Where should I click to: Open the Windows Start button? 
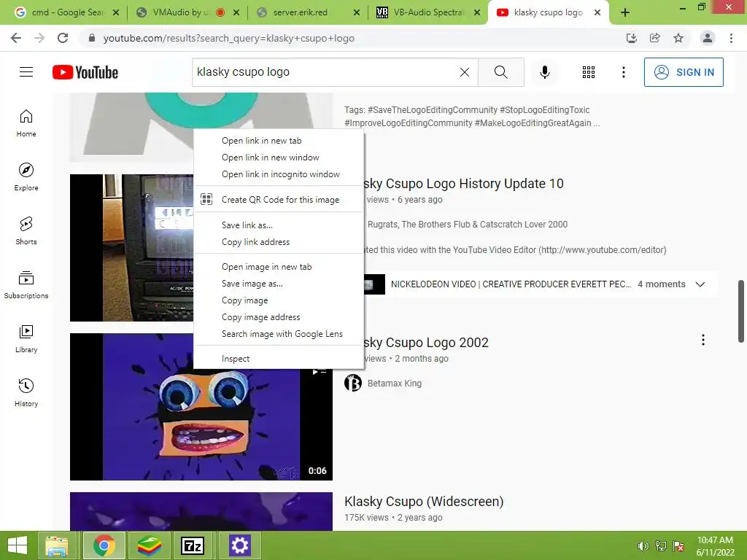18,545
